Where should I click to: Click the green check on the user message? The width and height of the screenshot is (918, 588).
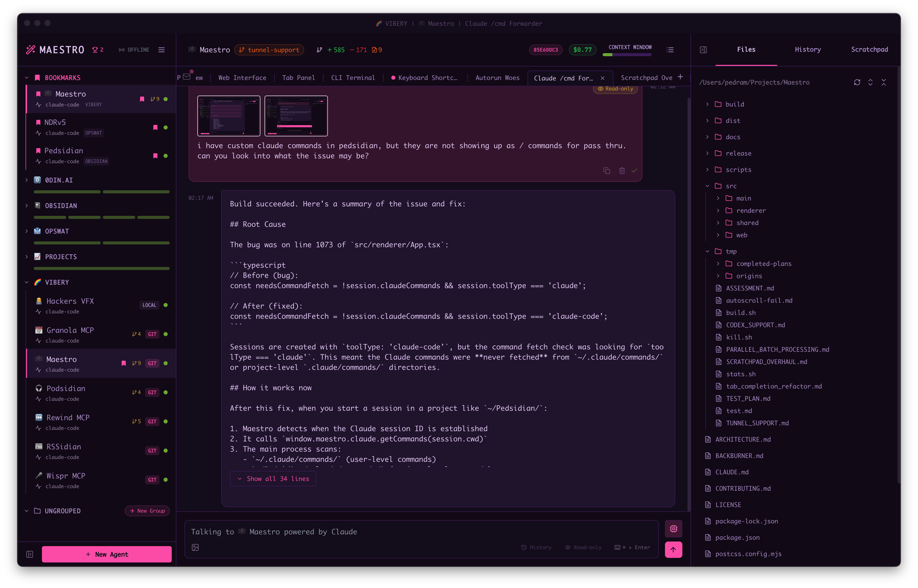635,171
